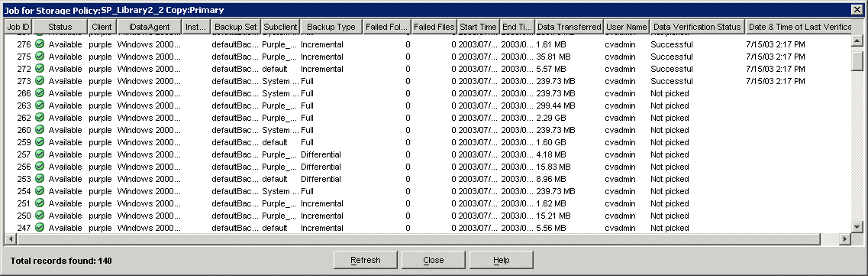Click the green status icon for job 247
Viewport: 868px width, 276px height.
pos(39,227)
